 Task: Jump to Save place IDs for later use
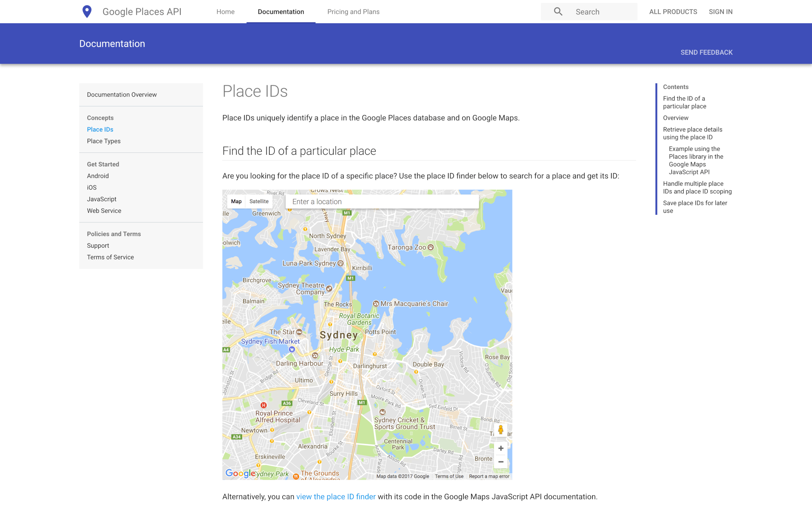pyautogui.click(x=695, y=207)
